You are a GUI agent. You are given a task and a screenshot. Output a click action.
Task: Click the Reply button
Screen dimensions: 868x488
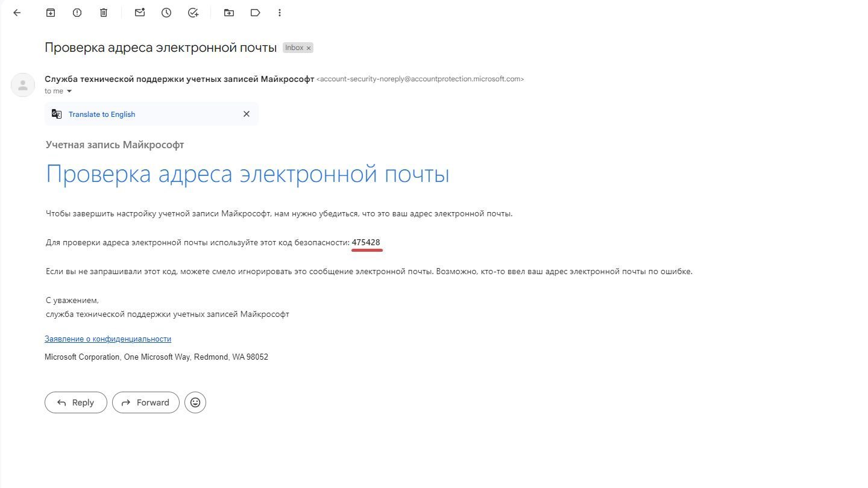tap(76, 402)
